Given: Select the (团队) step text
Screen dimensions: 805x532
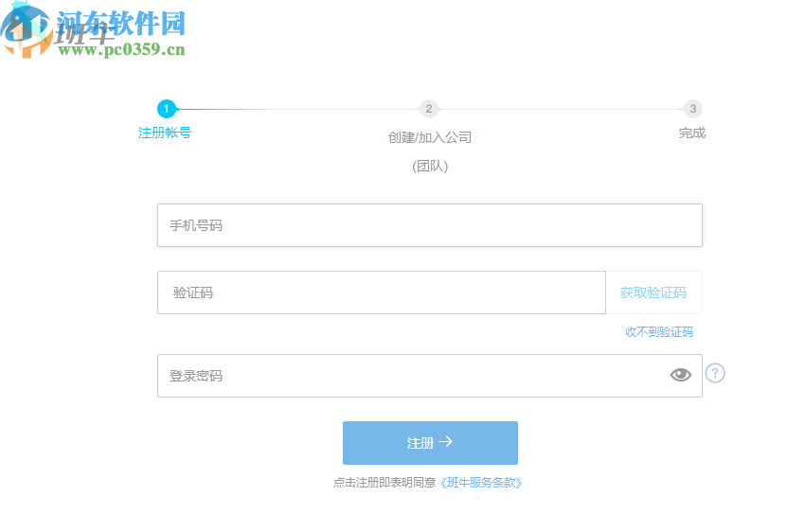Looking at the screenshot, I should 430,167.
